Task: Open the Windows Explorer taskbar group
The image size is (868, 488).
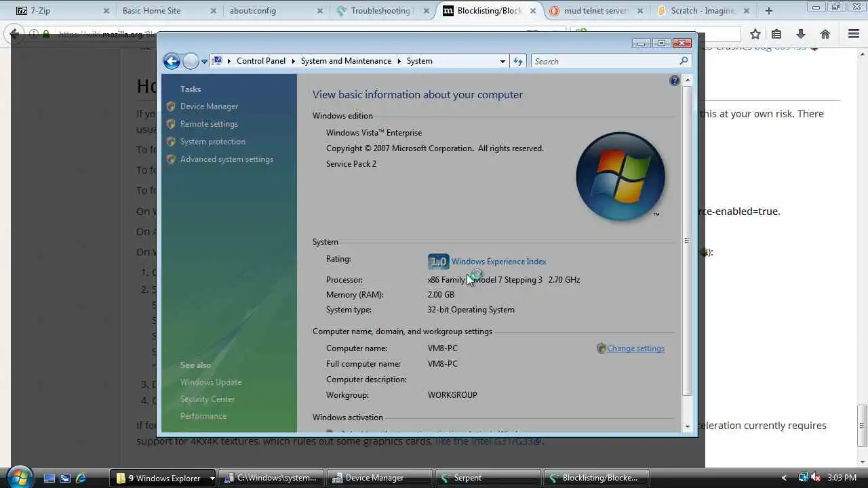Action: pos(163,478)
